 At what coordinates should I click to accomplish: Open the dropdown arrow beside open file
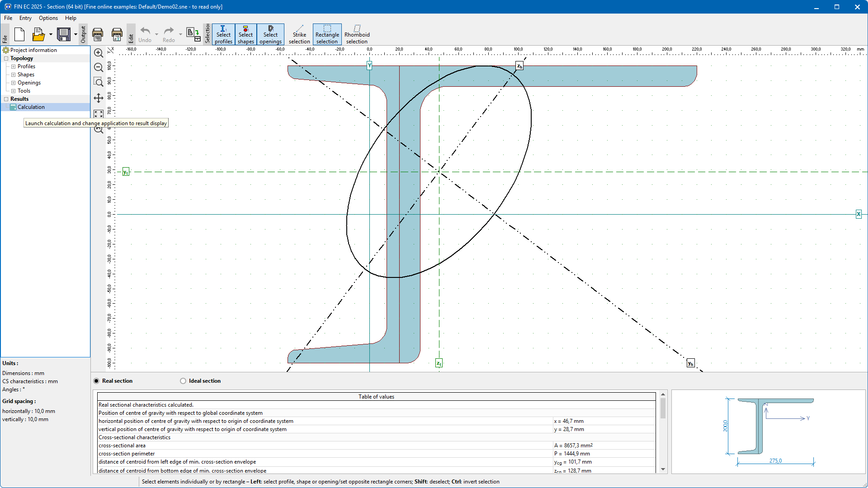(51, 34)
